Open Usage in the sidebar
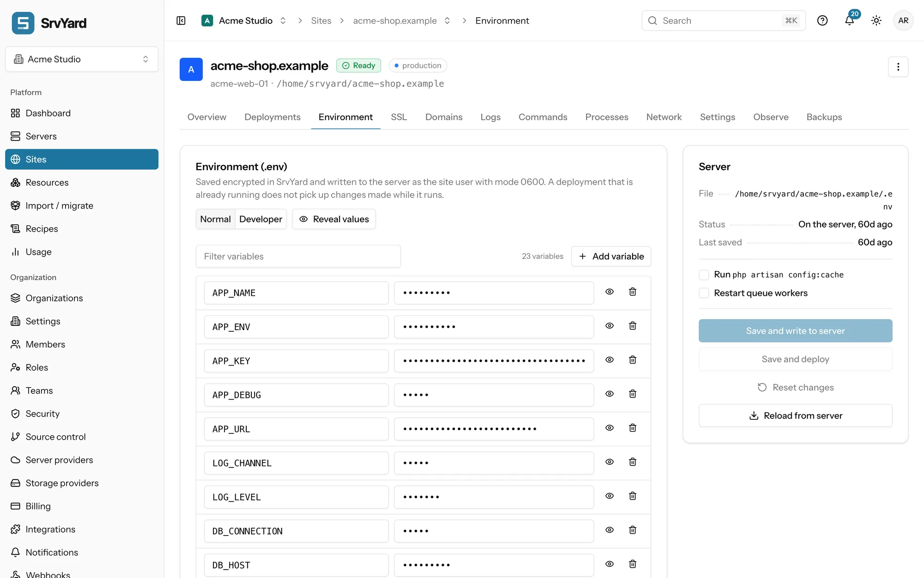This screenshot has height=578, width=924. 82,252
